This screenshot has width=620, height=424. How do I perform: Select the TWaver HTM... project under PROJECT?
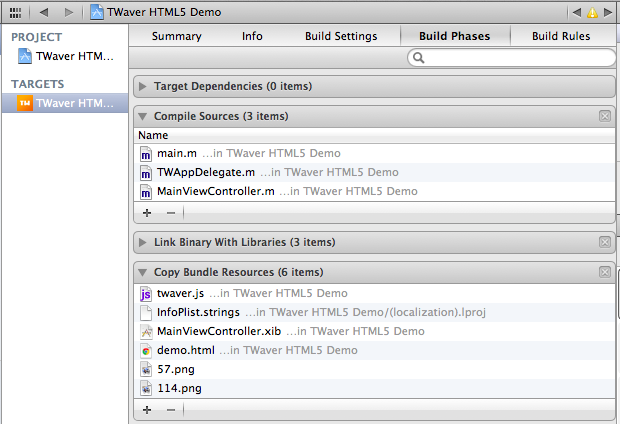pos(66,56)
